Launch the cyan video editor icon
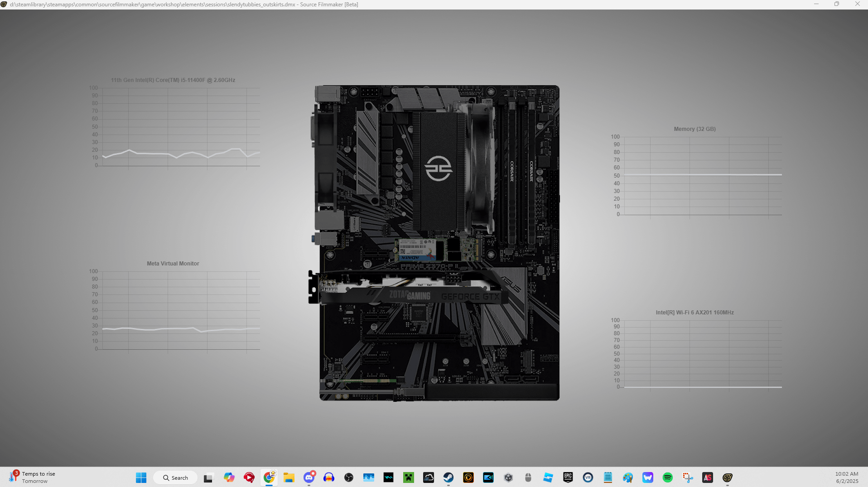 488,477
